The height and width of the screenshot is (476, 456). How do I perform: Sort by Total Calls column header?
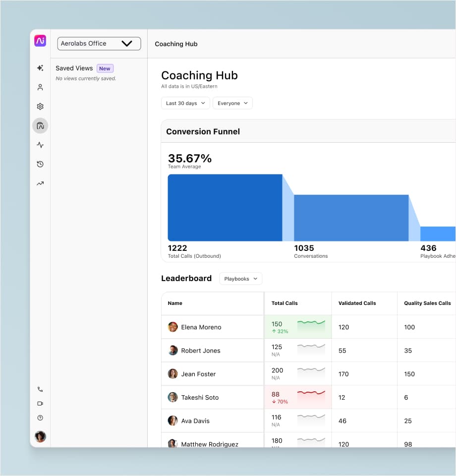pyautogui.click(x=285, y=303)
